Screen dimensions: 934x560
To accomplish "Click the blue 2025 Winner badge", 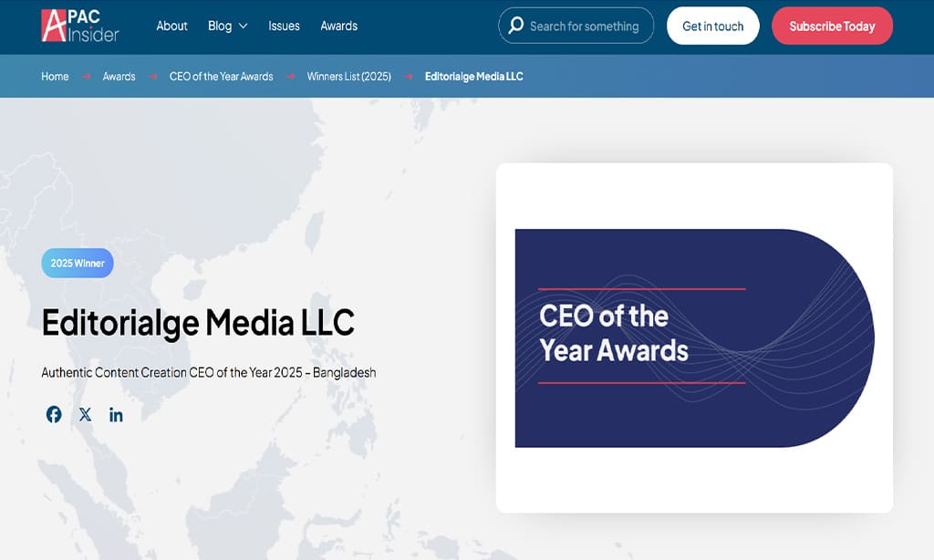I will 77,262.
